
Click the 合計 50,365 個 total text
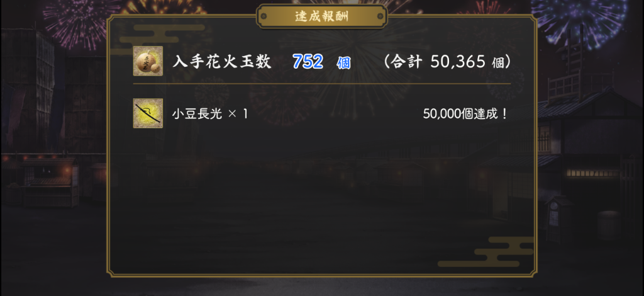(448, 62)
